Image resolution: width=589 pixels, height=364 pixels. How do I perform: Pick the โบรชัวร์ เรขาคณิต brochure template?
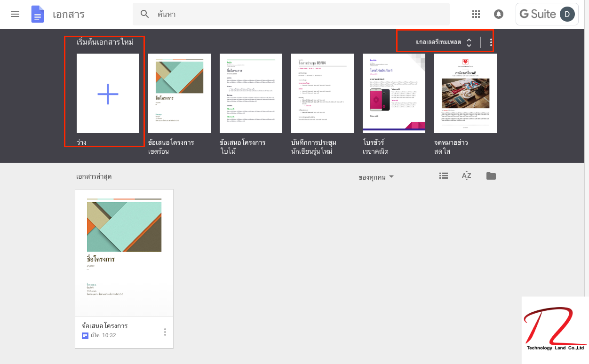click(394, 94)
